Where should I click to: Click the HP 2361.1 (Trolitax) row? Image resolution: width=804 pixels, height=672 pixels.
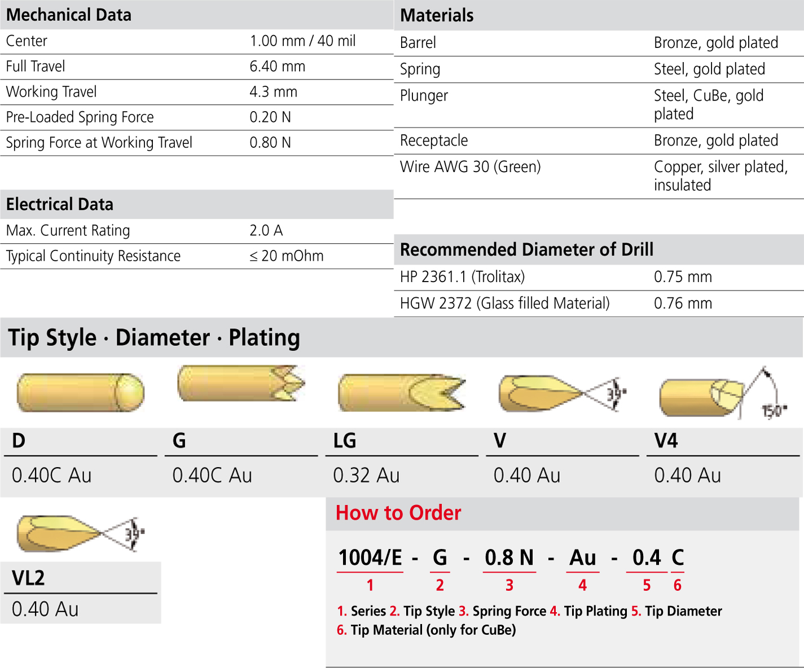pyautogui.click(x=598, y=277)
